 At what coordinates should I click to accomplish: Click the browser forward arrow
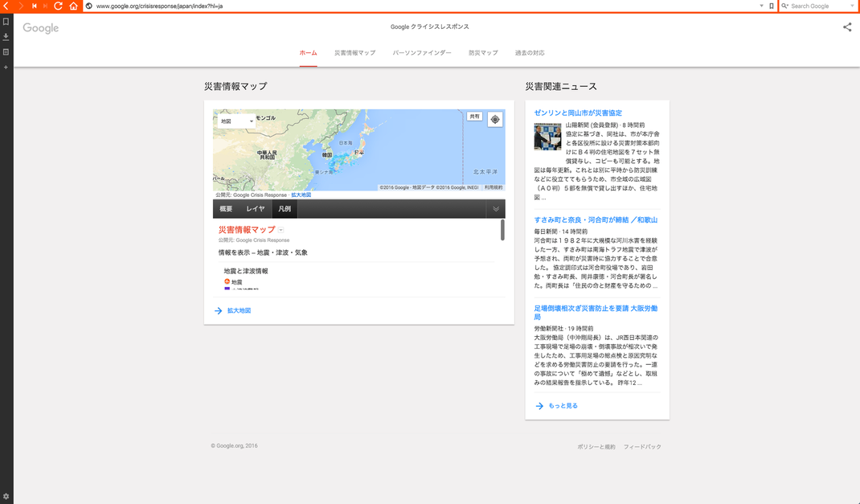click(21, 6)
